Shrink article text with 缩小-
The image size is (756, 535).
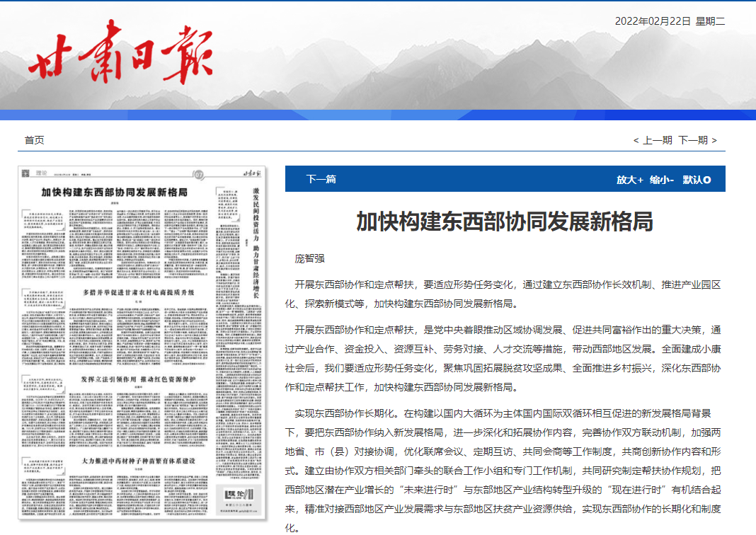[661, 180]
